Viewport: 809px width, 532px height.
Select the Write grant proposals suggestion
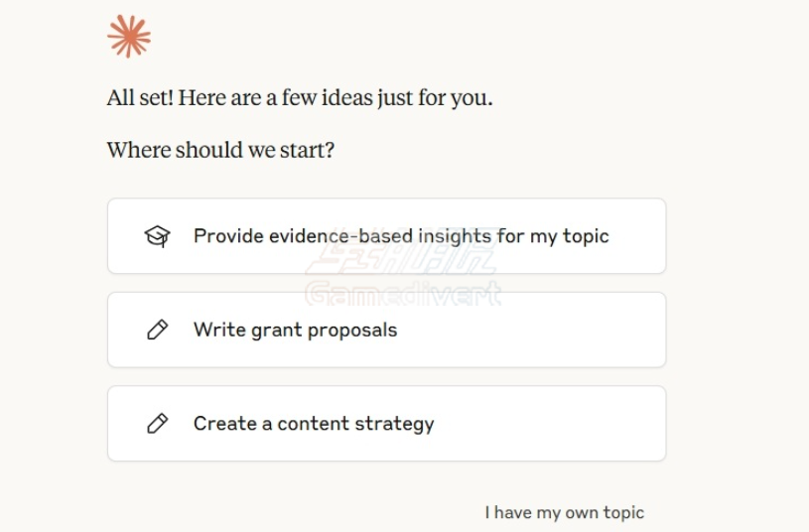click(295, 331)
